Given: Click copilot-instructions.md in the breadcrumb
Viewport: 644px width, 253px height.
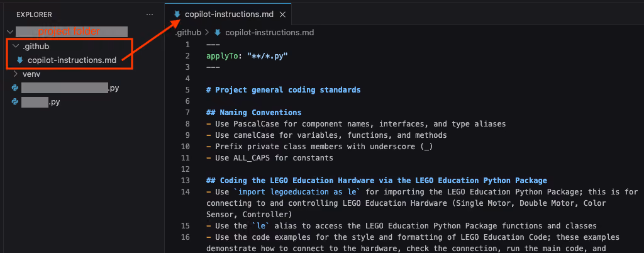Looking at the screenshot, I should 269,33.
